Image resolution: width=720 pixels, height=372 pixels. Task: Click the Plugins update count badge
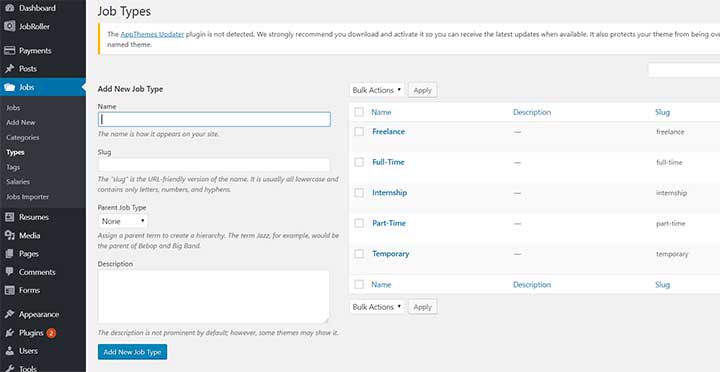pyautogui.click(x=51, y=333)
